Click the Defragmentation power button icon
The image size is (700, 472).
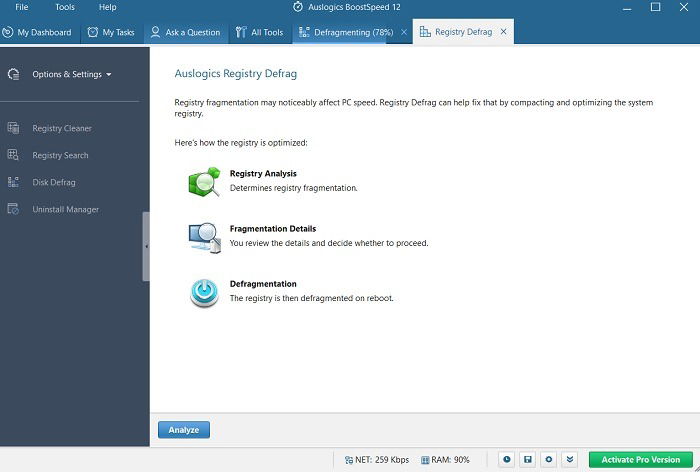(204, 292)
